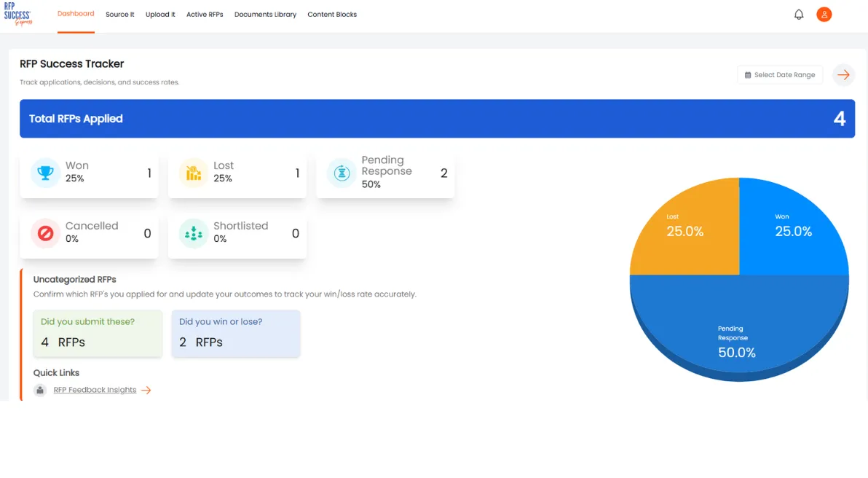The width and height of the screenshot is (868, 478).
Task: Open Content Blocks tab
Action: pos(332,15)
